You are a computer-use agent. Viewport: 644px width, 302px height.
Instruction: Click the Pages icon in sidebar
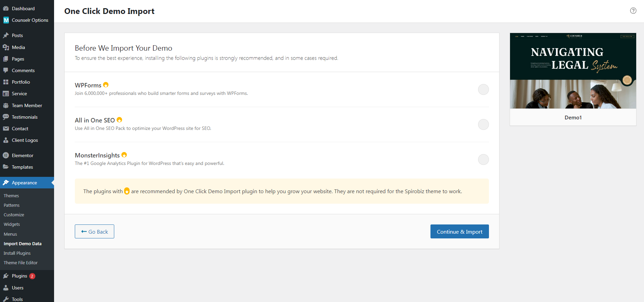(6, 59)
